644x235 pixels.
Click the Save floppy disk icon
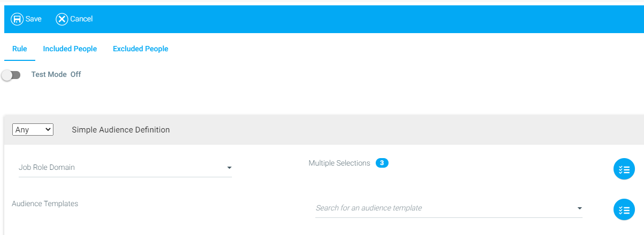[x=17, y=19]
